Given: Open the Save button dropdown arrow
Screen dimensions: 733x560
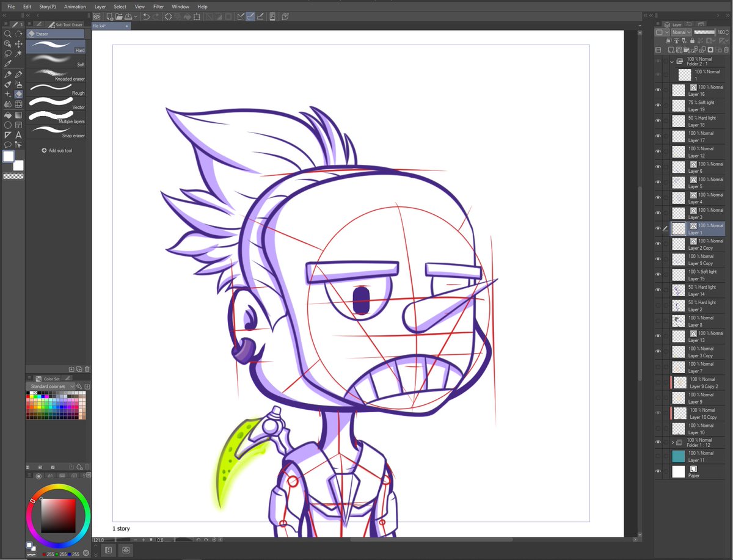Looking at the screenshot, I should (136, 16).
